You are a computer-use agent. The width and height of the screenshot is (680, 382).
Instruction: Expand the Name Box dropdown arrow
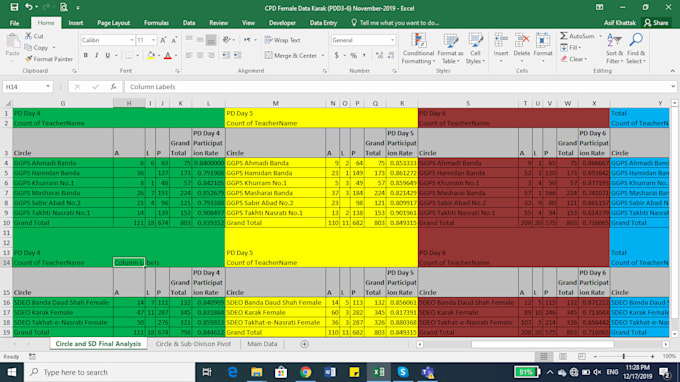(48, 87)
